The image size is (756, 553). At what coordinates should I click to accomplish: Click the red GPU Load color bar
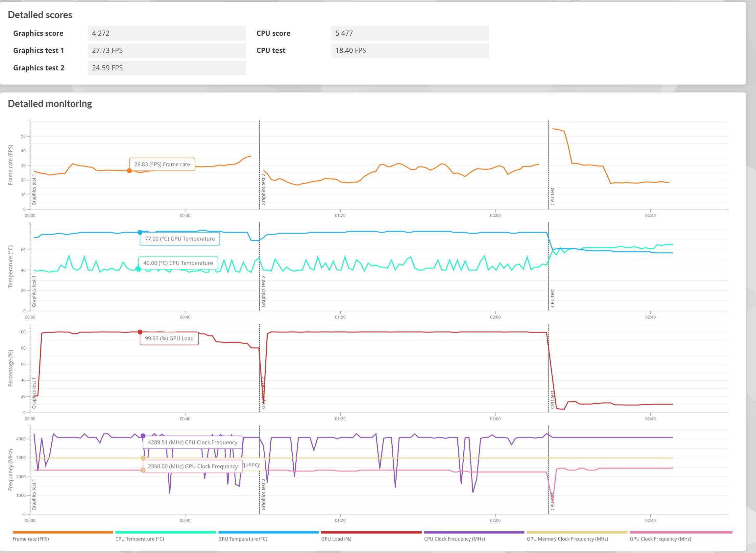click(371, 532)
